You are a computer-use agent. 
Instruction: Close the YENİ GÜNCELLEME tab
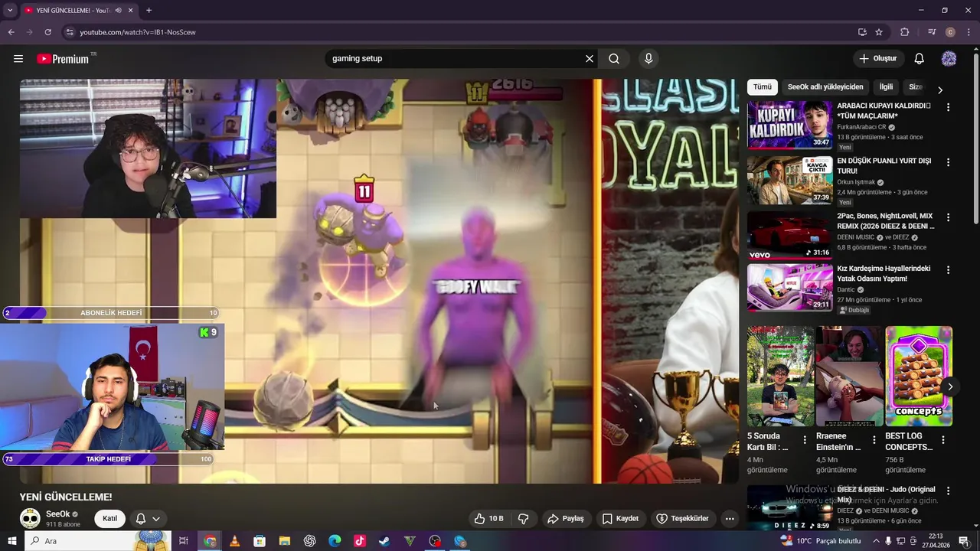click(x=131, y=10)
